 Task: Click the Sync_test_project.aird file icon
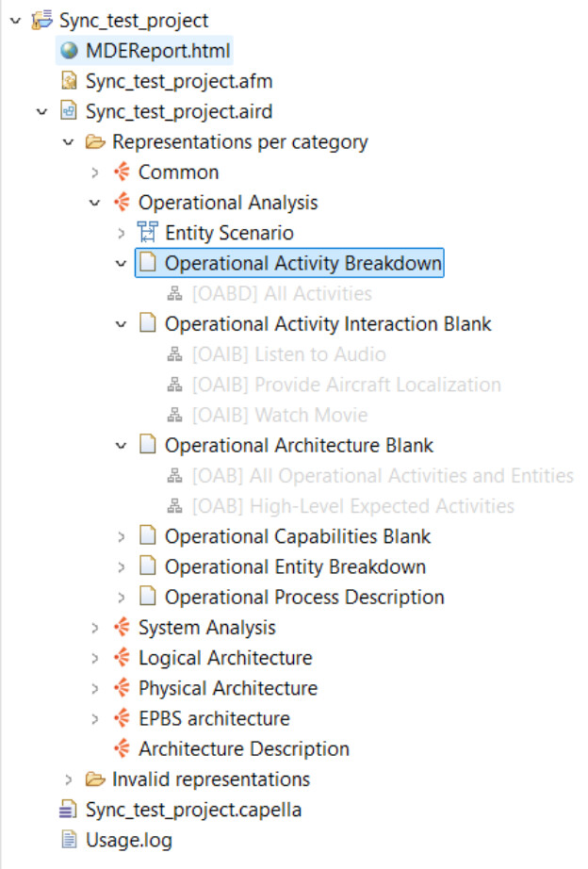pos(68,111)
